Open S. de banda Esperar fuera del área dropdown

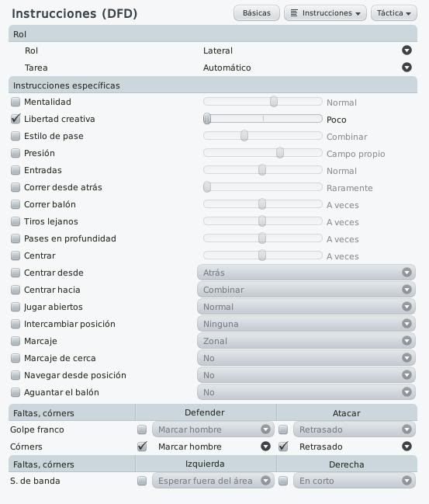pyautogui.click(x=213, y=481)
